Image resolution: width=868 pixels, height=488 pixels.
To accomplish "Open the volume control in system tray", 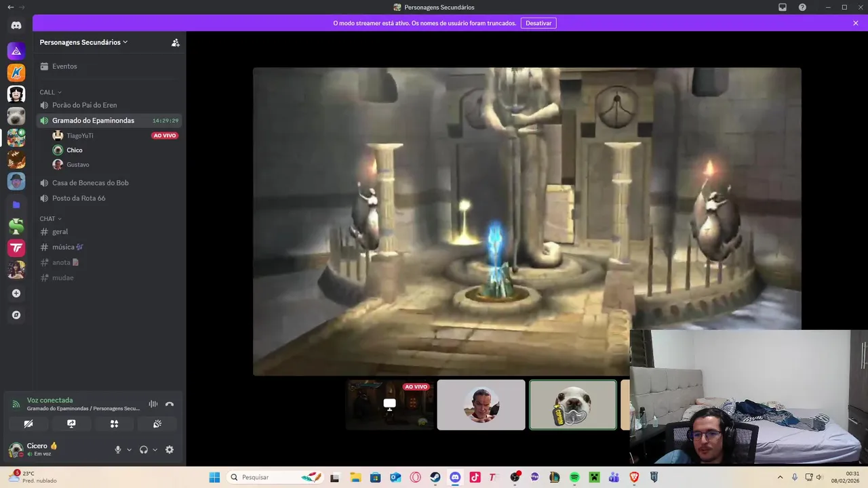I will pos(819,477).
